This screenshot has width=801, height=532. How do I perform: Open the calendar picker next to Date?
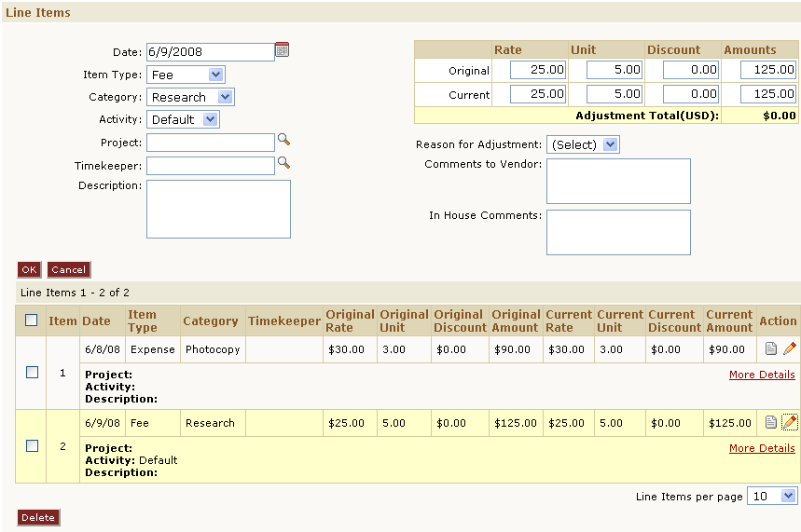point(282,49)
